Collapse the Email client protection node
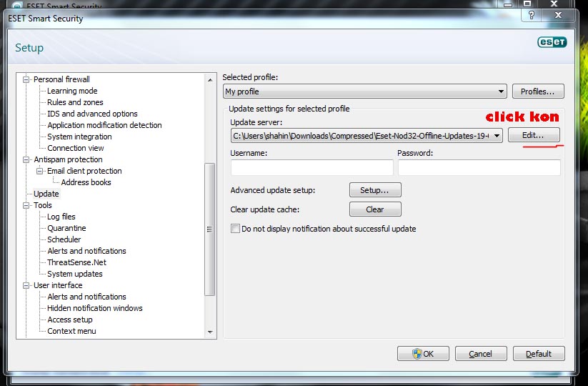Image resolution: width=588 pixels, height=386 pixels. point(39,171)
